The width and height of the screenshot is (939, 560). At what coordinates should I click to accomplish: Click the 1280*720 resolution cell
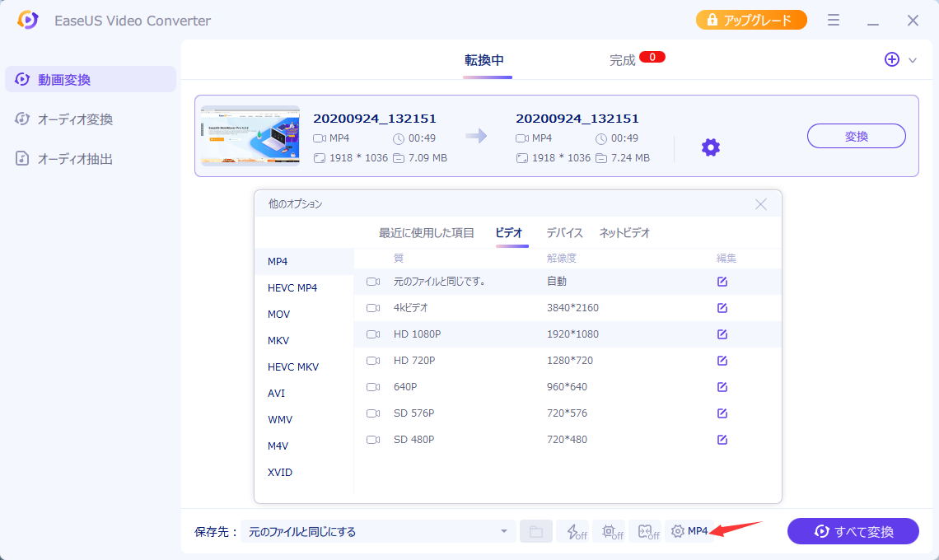(x=569, y=361)
